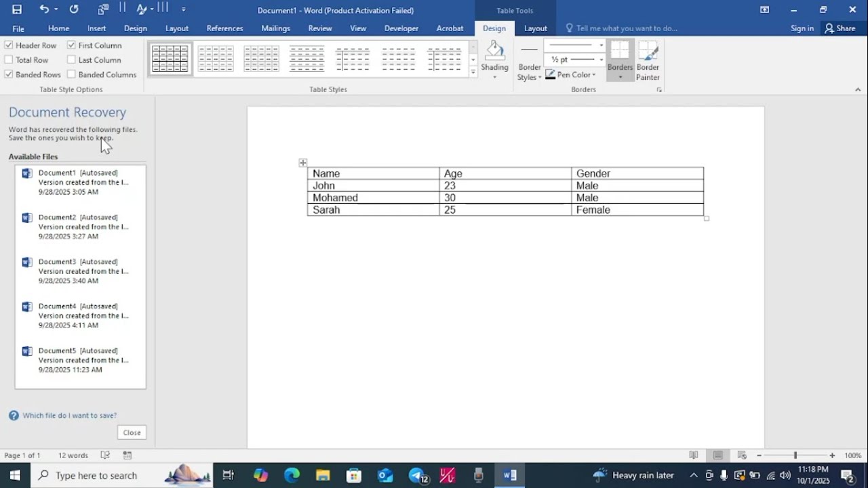Screen dimensions: 868x488
Task: Enable the Last Column checkbox
Action: [x=71, y=60]
